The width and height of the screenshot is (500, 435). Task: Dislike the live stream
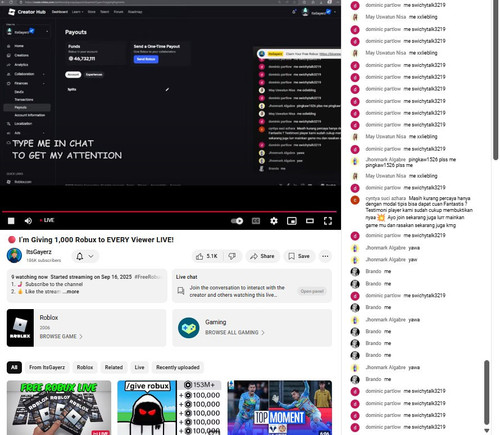[232, 256]
